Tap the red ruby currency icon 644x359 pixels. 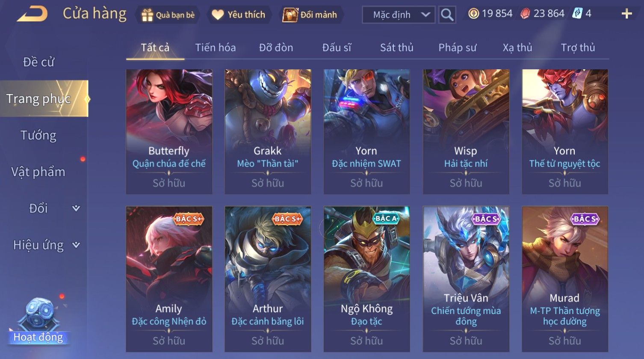click(525, 14)
